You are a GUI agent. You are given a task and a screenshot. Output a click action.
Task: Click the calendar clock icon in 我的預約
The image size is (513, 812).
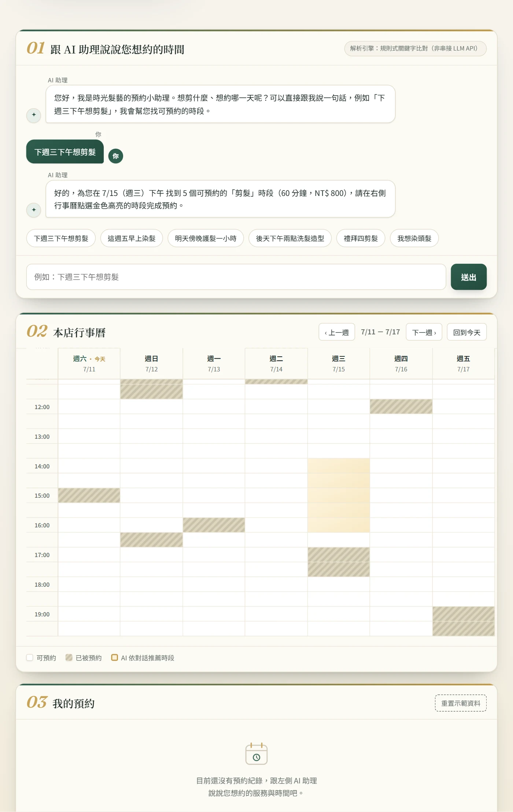tap(256, 754)
